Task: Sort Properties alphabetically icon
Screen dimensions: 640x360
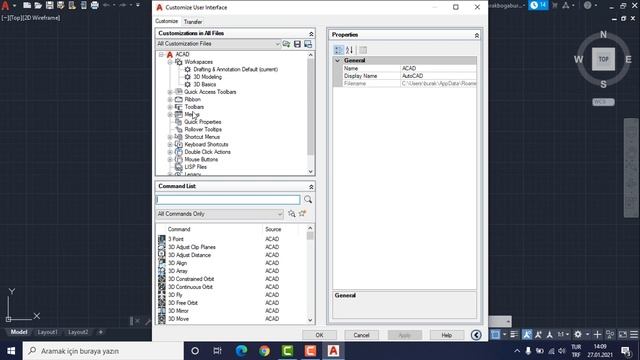Action: (349, 50)
